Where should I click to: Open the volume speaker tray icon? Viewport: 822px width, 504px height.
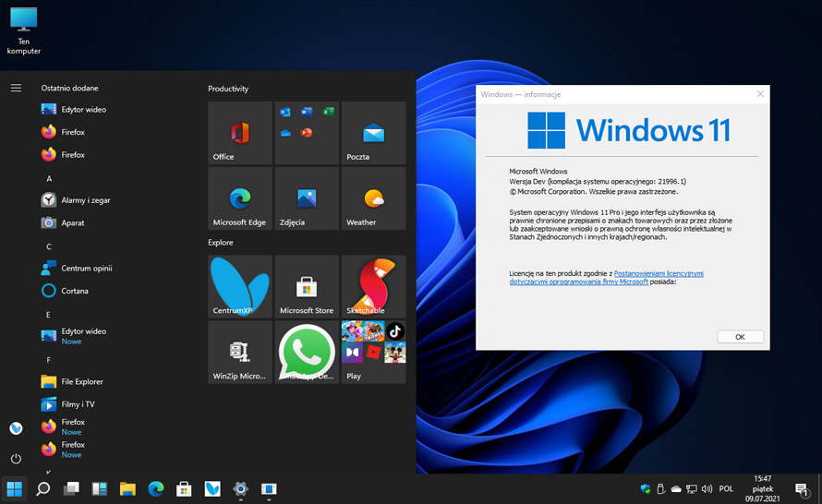(707, 489)
